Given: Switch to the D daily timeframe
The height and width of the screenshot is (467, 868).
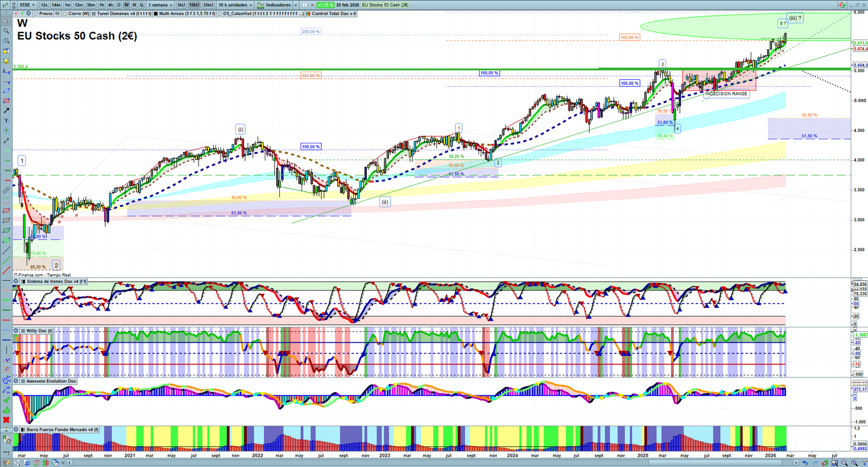Looking at the screenshot, I should (119, 5).
